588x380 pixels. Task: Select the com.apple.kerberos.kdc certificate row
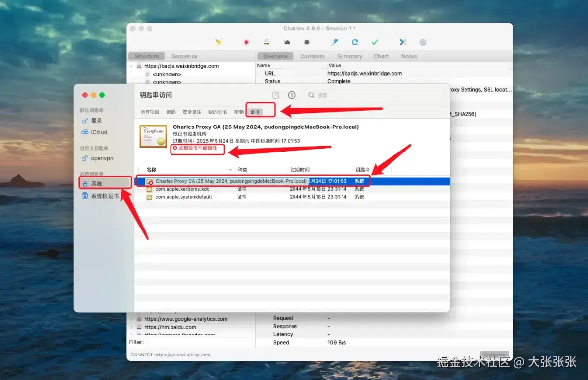pos(292,189)
